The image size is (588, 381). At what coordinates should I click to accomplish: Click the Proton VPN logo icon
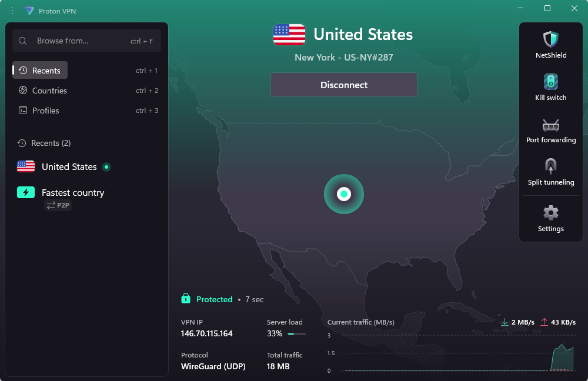[x=29, y=11]
